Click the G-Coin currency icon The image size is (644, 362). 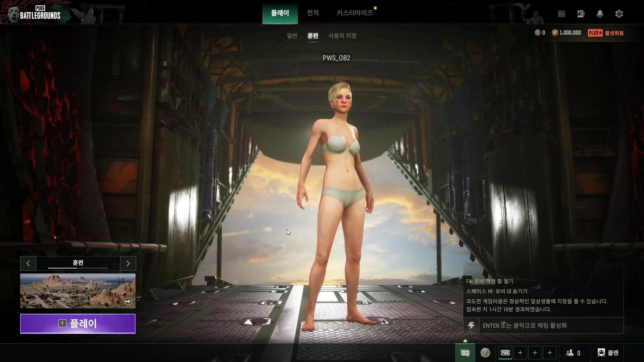tap(537, 33)
